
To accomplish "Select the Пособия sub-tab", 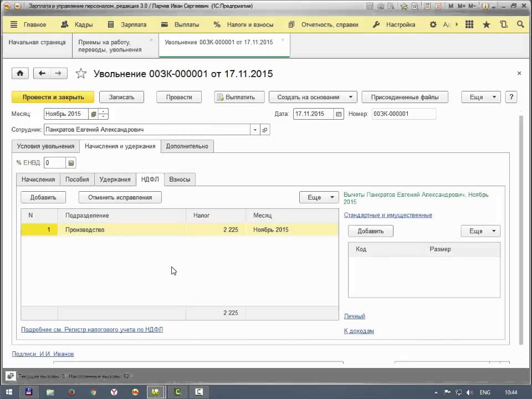I will tap(77, 180).
